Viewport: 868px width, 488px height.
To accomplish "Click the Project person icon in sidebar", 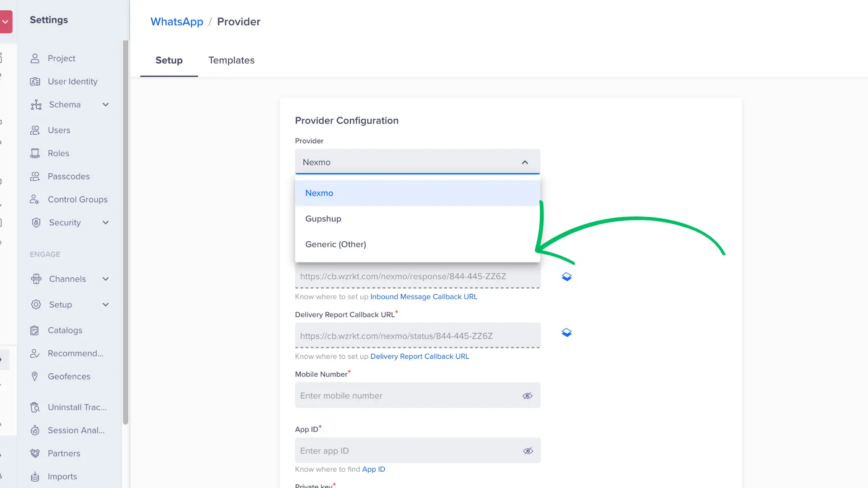I will tap(35, 58).
